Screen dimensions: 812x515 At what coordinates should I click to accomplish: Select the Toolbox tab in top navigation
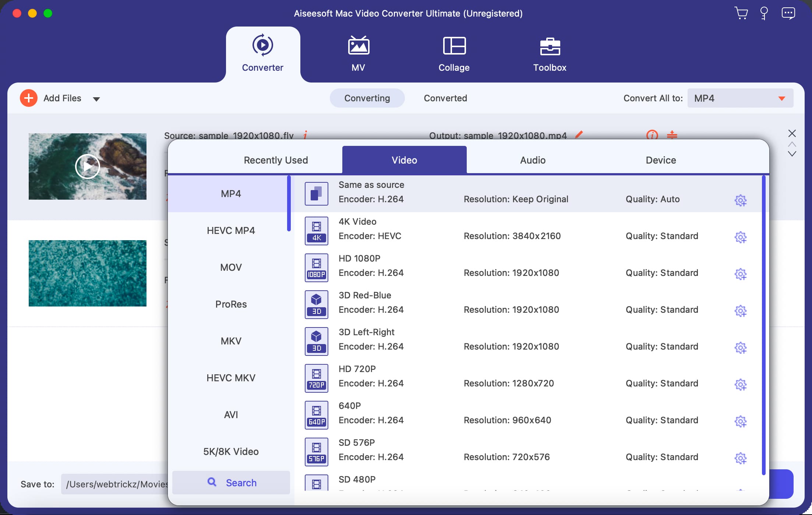[549, 53]
